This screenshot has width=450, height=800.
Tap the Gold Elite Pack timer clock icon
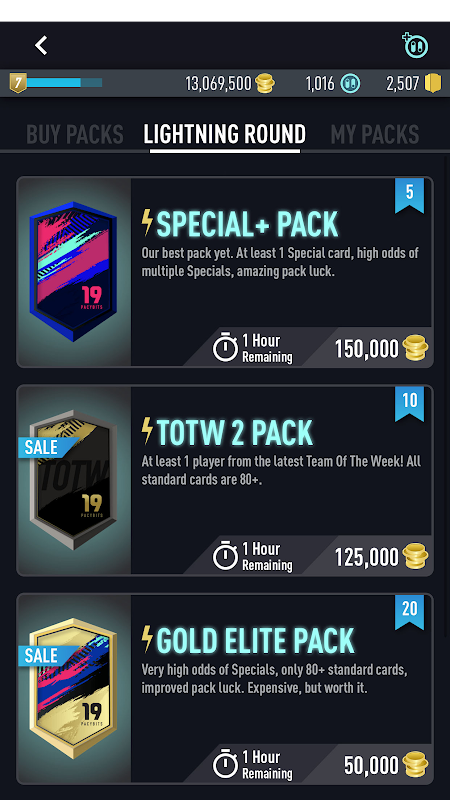(x=225, y=764)
